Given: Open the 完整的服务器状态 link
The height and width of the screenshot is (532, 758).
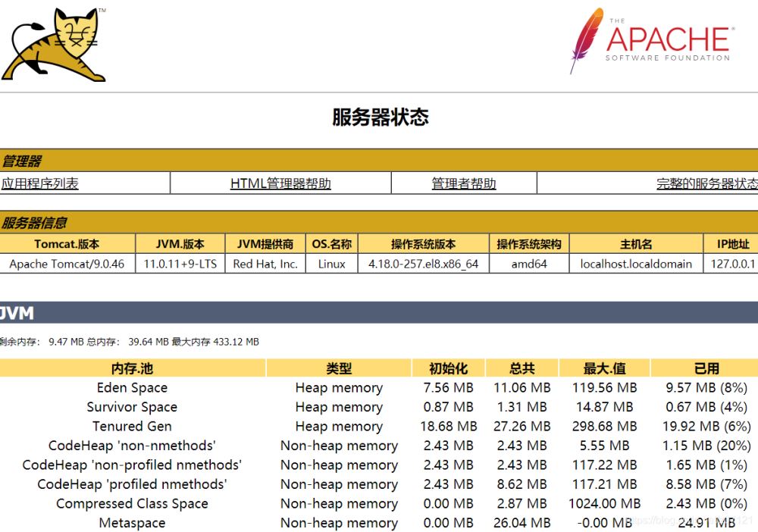Looking at the screenshot, I should [707, 183].
